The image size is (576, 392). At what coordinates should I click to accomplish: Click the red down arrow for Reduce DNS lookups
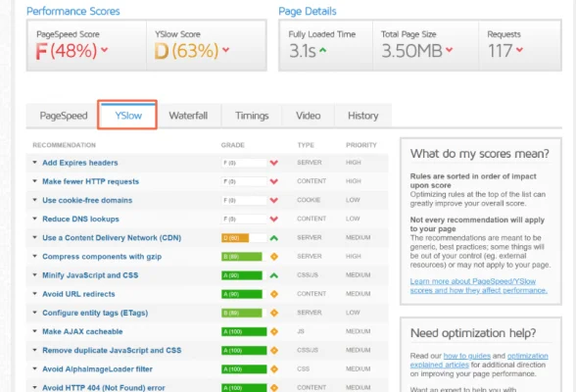tap(273, 219)
